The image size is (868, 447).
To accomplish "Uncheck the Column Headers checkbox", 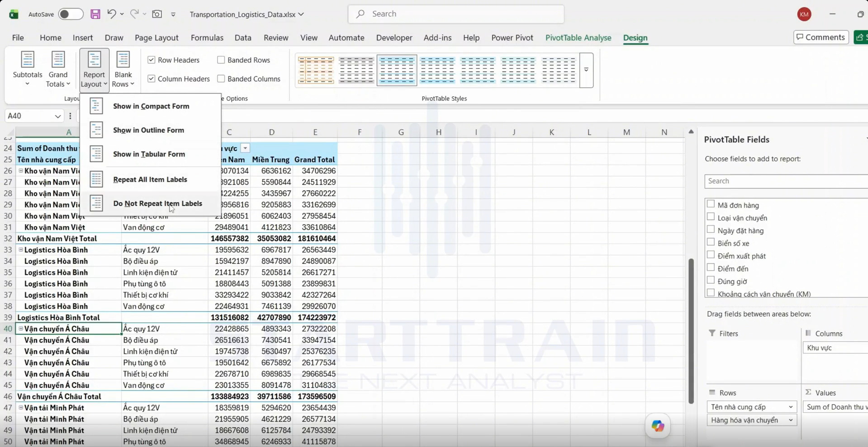I will (152, 79).
